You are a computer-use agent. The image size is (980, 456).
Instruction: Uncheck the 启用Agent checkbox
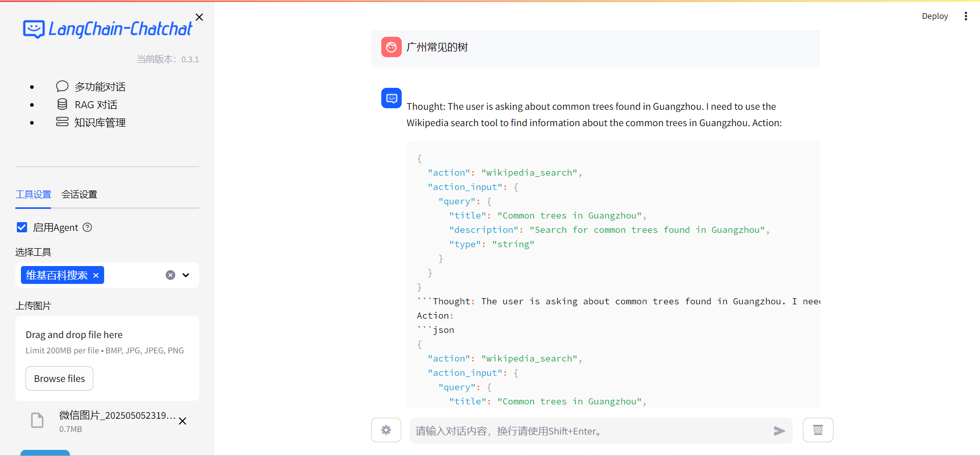(x=22, y=227)
